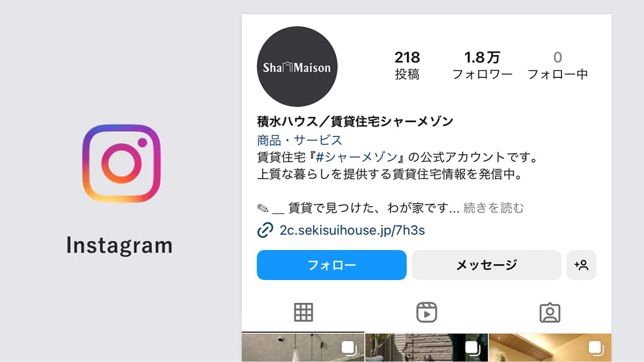View the 0 フォロー中 following list

point(557,65)
